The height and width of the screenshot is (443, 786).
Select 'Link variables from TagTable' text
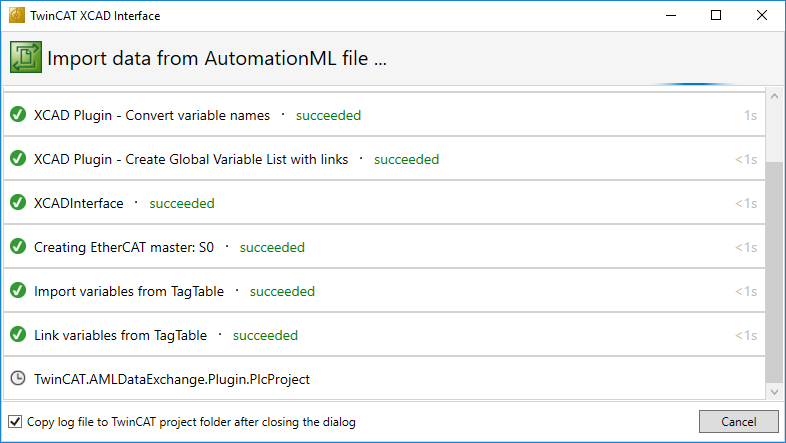pos(120,335)
